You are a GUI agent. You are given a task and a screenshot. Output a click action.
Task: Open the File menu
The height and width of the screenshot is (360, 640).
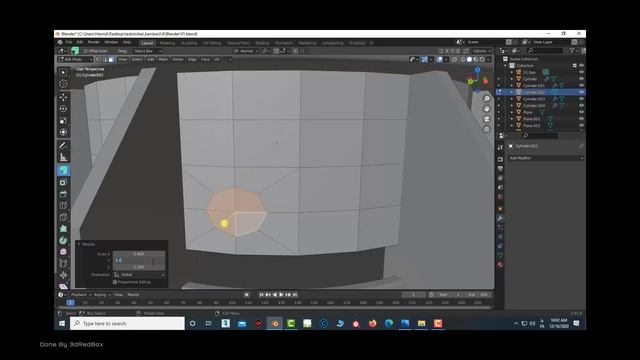69,42
